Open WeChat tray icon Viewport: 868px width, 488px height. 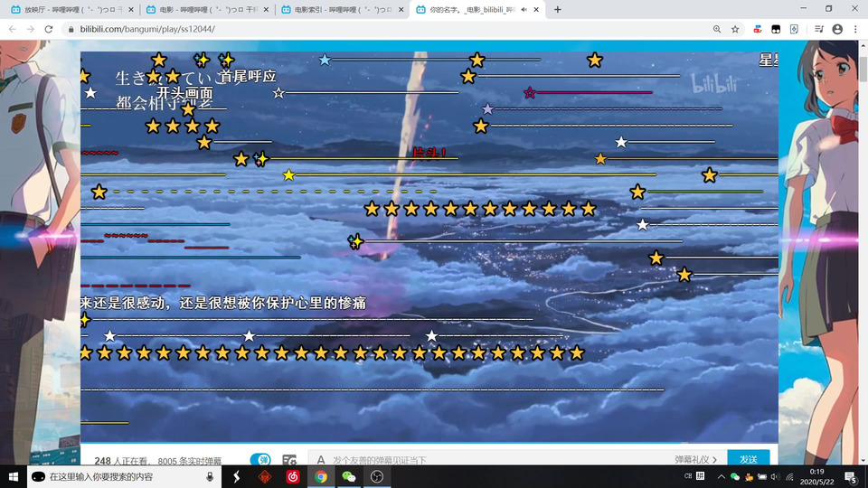point(735,476)
